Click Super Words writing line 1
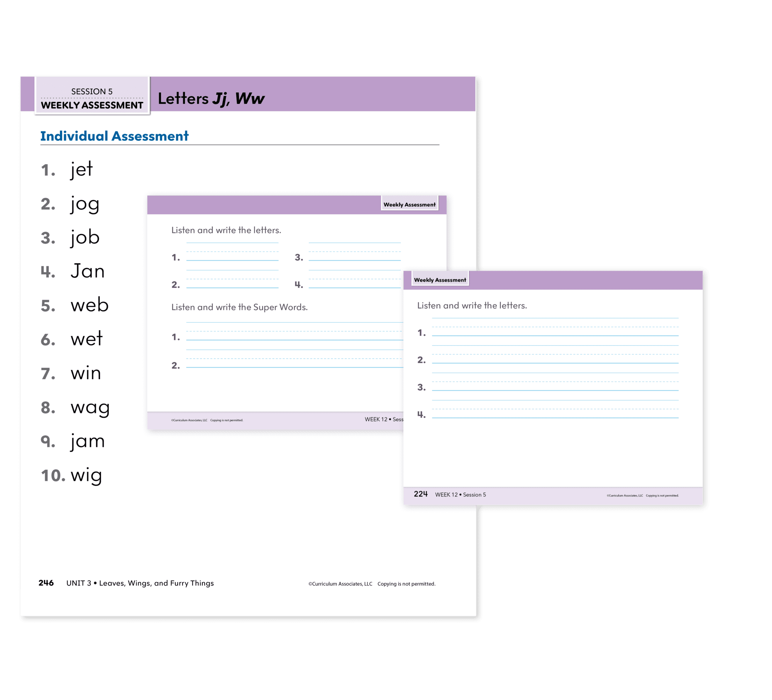 295,331
